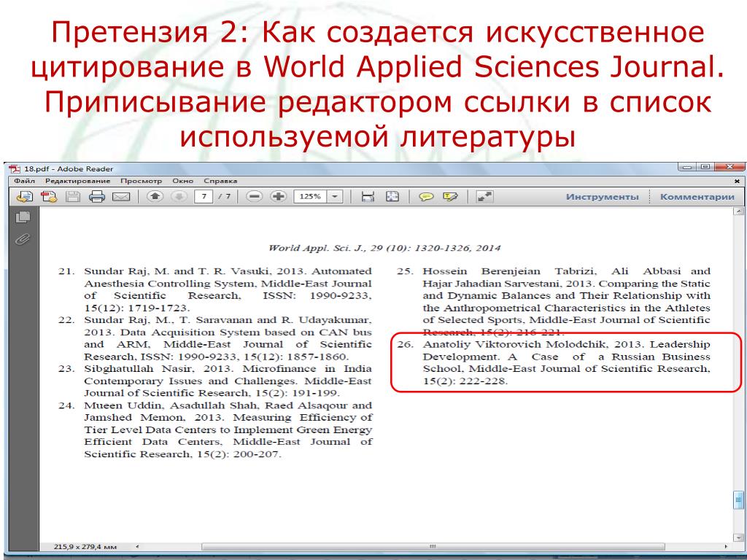Open the zoom level dropdown arrow
Screen dimensions: 747x560
point(336,196)
